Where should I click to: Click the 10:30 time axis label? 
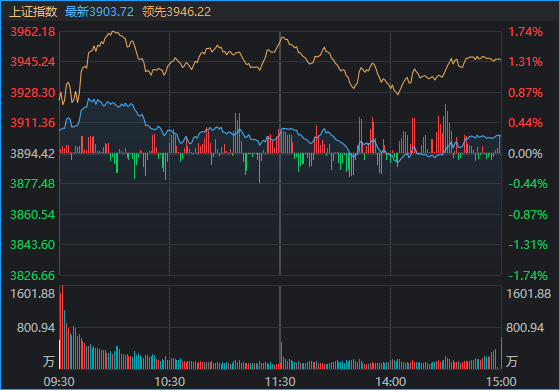pyautogui.click(x=170, y=382)
